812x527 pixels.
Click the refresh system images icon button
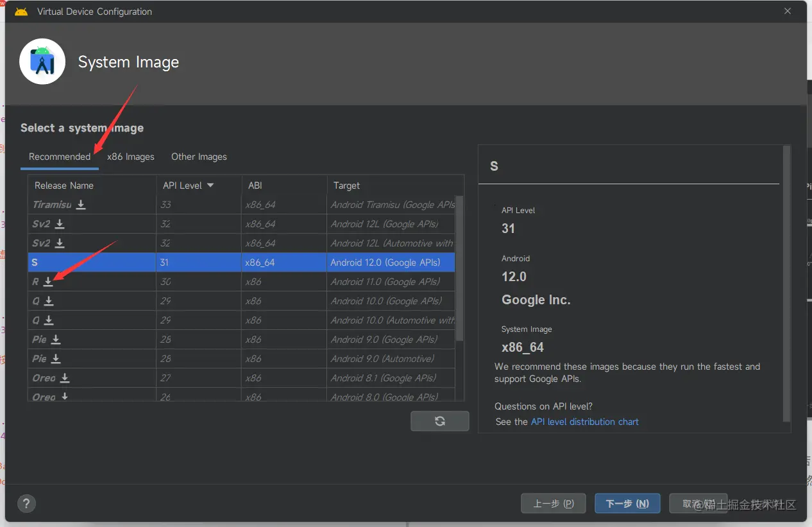pyautogui.click(x=440, y=421)
